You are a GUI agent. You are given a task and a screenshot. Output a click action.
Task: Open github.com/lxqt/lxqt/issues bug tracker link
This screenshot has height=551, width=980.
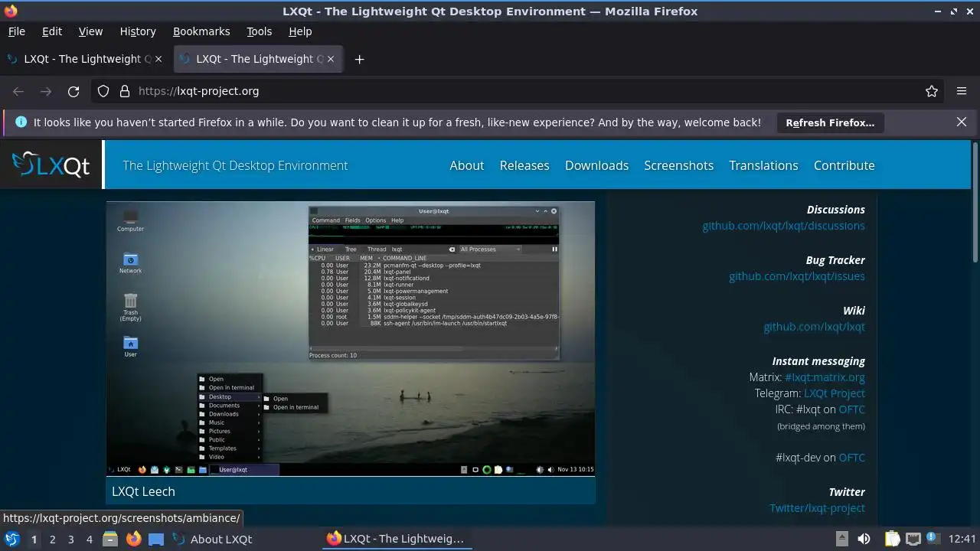coord(797,276)
